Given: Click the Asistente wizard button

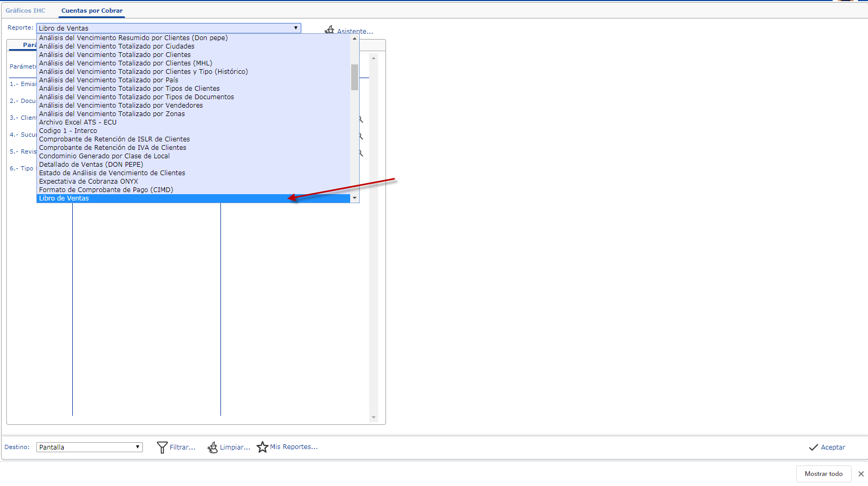Looking at the screenshot, I should (x=349, y=31).
